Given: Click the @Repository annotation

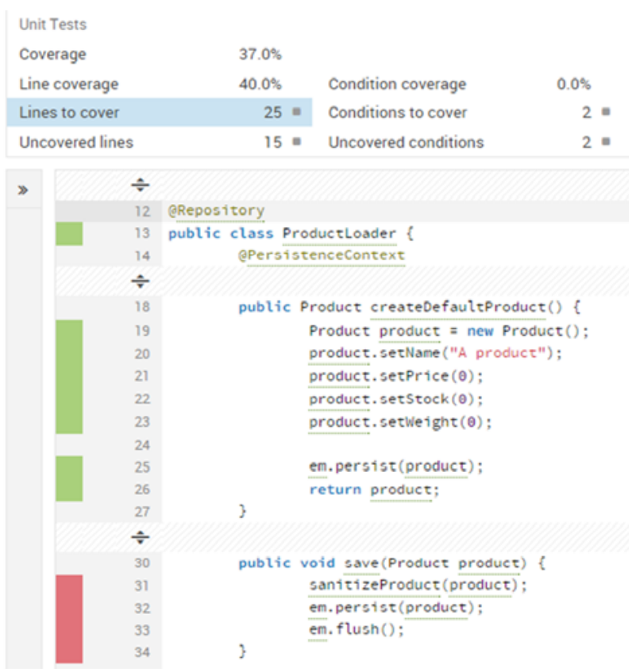Looking at the screenshot, I should coord(216,211).
